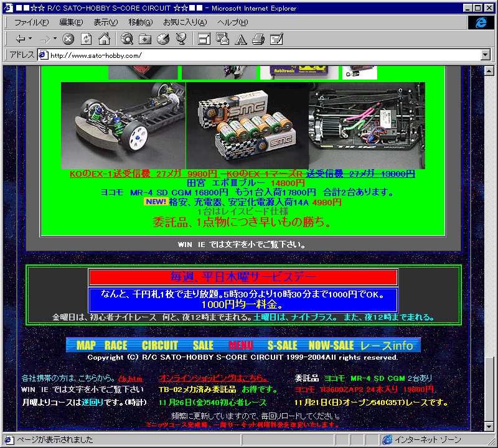Go to Home page via house icon

(x=104, y=39)
